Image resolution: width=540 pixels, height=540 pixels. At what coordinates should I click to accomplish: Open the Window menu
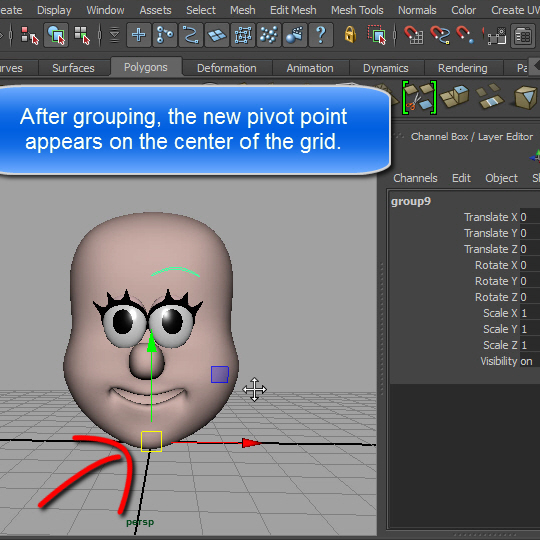tap(105, 10)
